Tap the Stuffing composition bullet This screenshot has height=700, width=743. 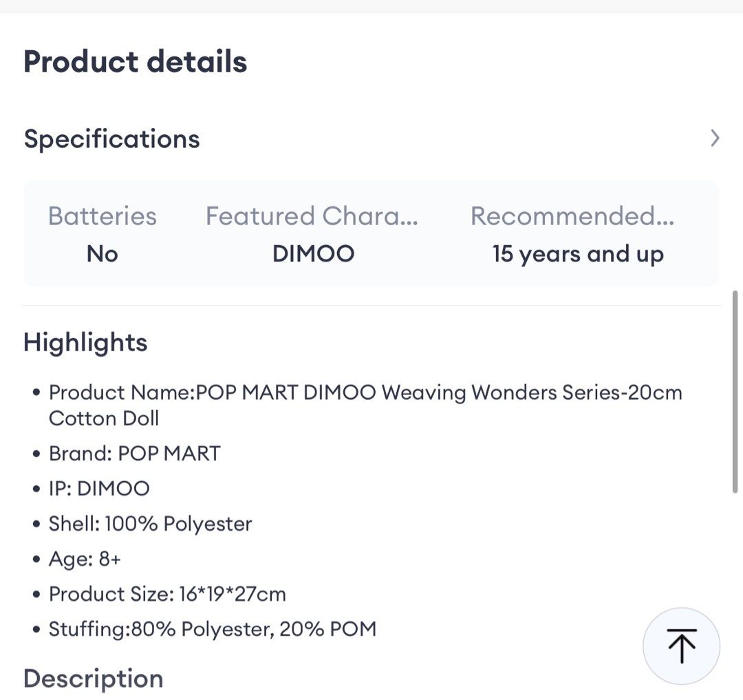click(212, 629)
